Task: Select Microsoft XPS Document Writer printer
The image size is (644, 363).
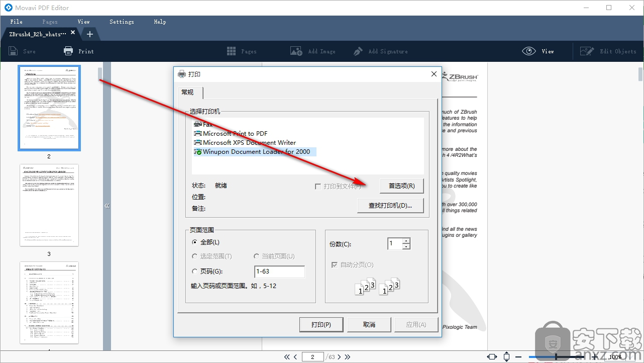Action: [x=245, y=143]
